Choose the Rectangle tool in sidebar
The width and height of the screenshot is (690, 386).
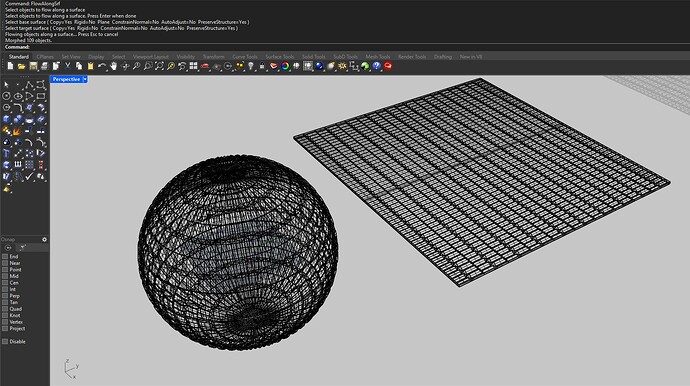coord(41,96)
